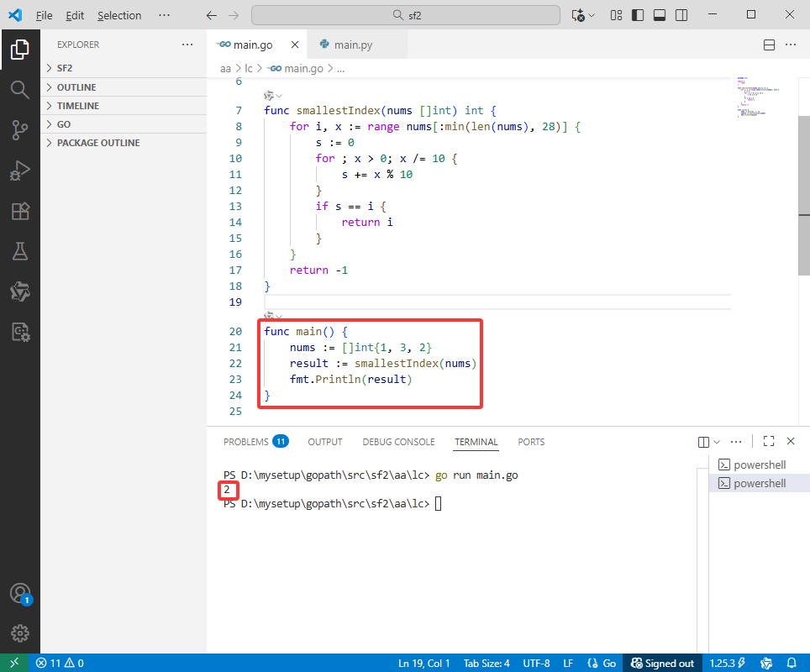810x672 pixels.
Task: Open the Selection menu
Action: (119, 15)
